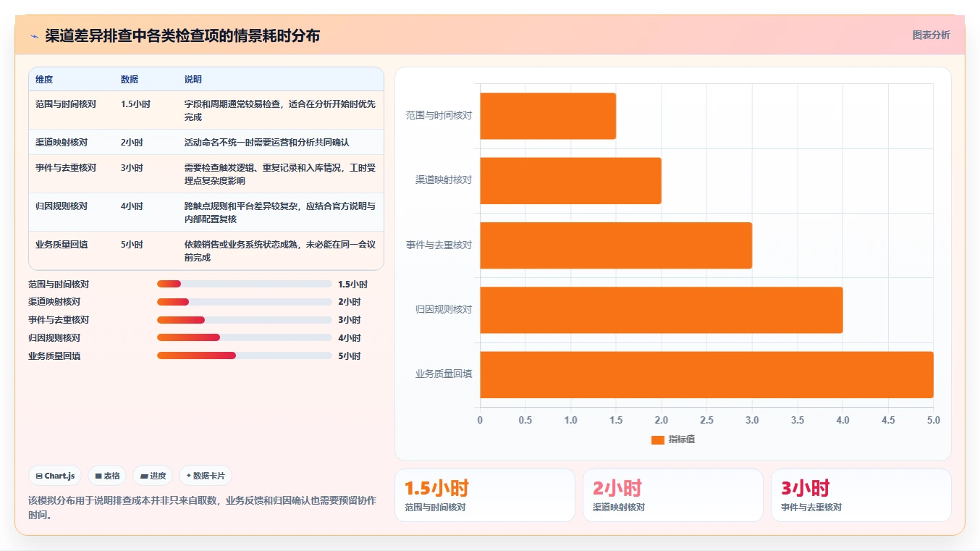Click the 表格 tag chip
The height and width of the screenshot is (551, 980).
[x=107, y=476]
